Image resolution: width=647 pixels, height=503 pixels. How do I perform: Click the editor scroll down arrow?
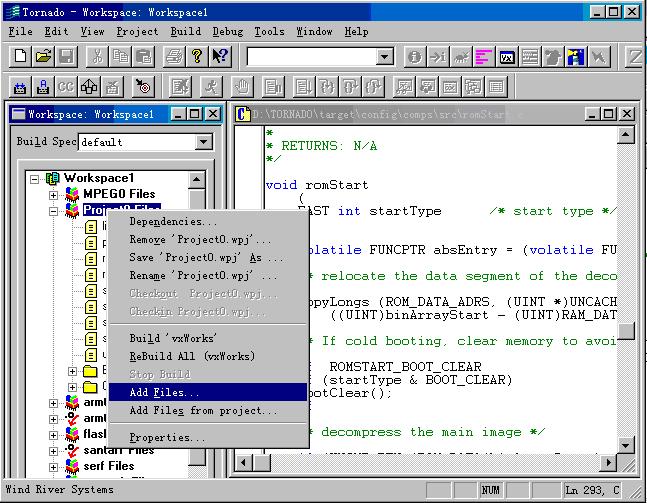(626, 445)
